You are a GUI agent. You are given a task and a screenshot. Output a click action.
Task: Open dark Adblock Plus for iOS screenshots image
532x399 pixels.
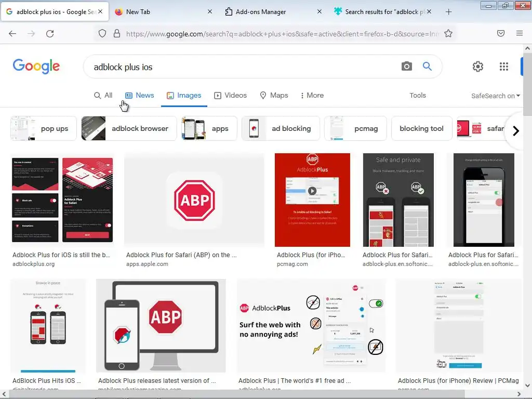[62, 200]
